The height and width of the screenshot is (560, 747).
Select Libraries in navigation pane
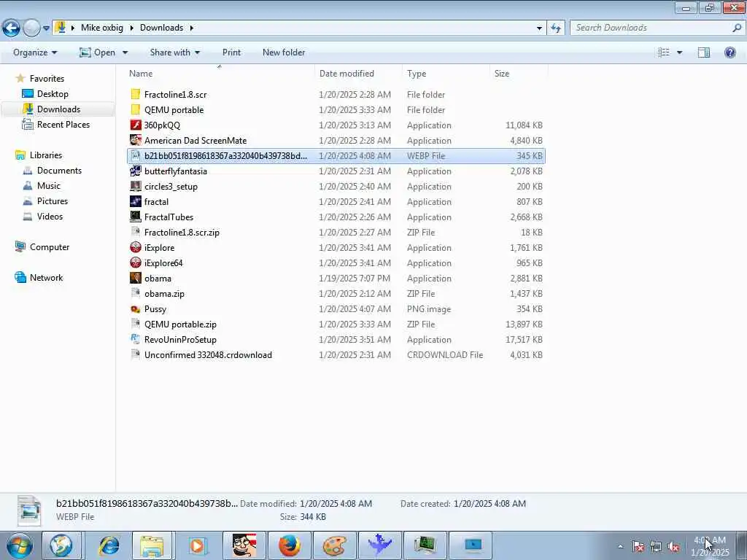click(x=46, y=155)
